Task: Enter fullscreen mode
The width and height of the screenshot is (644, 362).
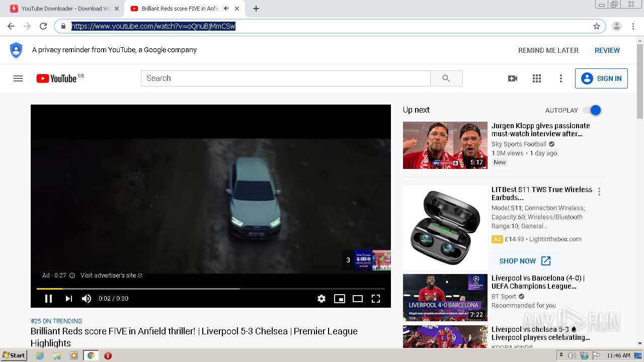Action: tap(376, 299)
